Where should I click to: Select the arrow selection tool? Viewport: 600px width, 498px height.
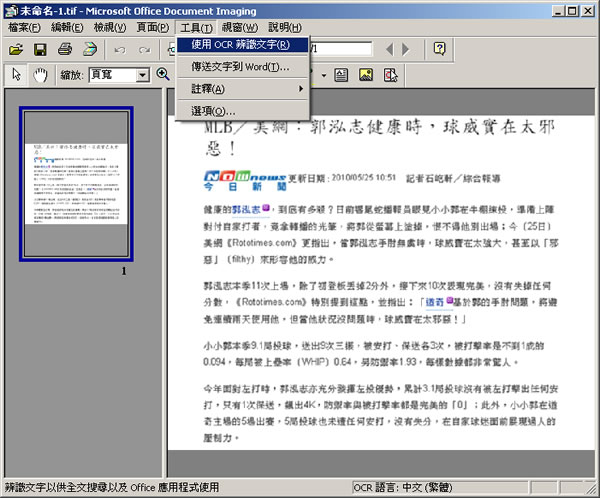click(16, 75)
